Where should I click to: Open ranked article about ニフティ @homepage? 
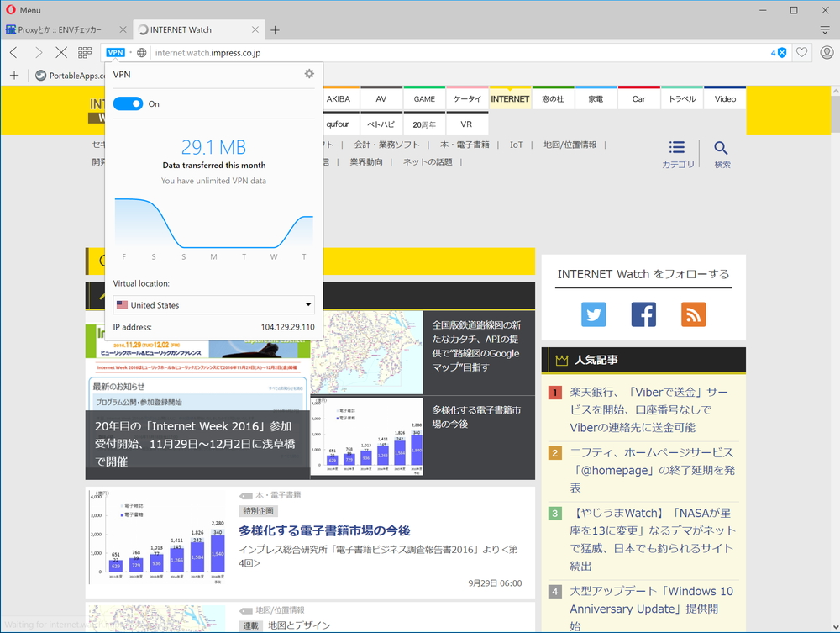tap(652, 470)
